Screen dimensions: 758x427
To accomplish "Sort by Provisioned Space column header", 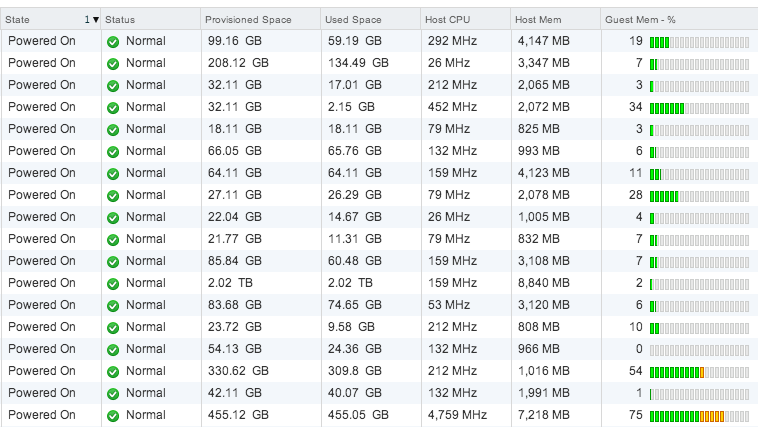I will (259, 20).
